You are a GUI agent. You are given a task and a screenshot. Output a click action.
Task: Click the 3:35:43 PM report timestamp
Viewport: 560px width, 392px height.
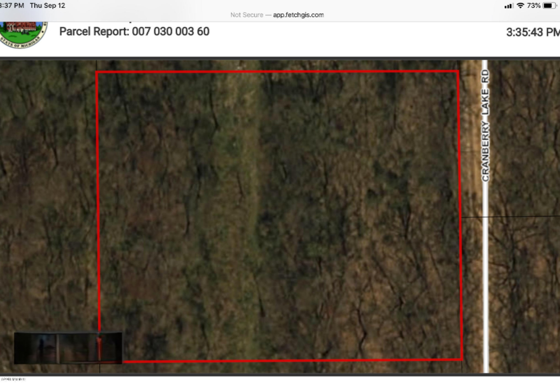pos(533,32)
